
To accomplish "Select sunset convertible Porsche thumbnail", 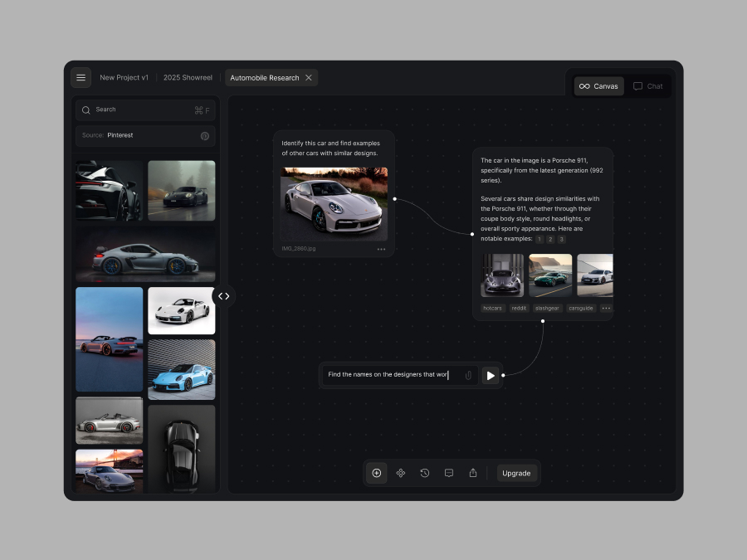I will (x=109, y=339).
